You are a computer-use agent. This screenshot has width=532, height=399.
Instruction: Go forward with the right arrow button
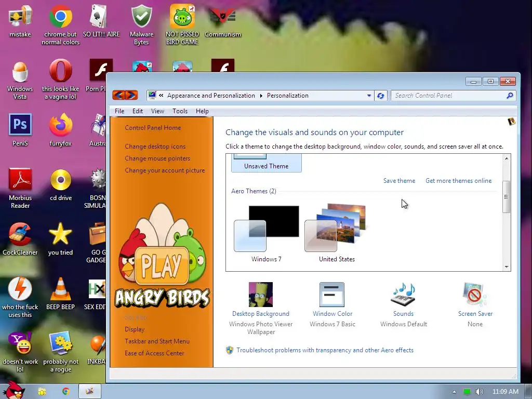[131, 95]
